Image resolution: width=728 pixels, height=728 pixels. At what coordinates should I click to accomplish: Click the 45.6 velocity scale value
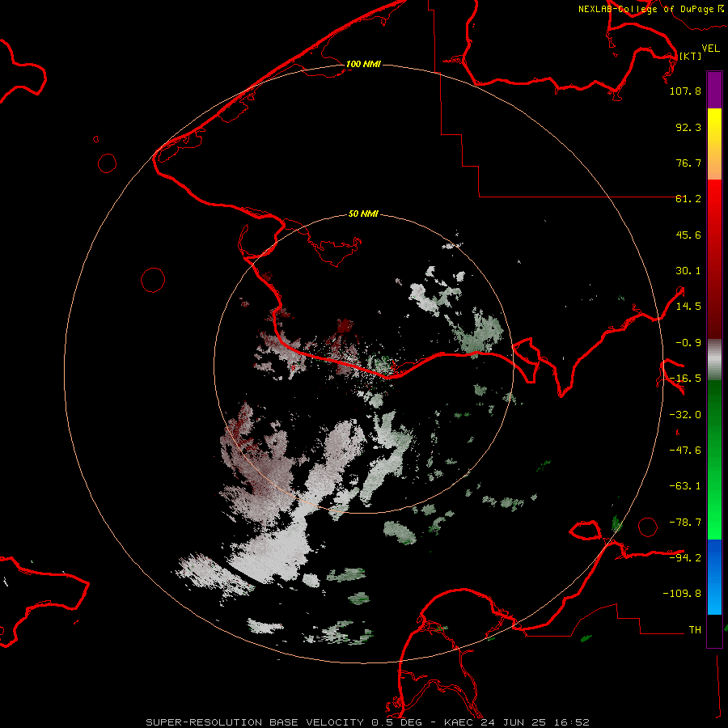688,235
